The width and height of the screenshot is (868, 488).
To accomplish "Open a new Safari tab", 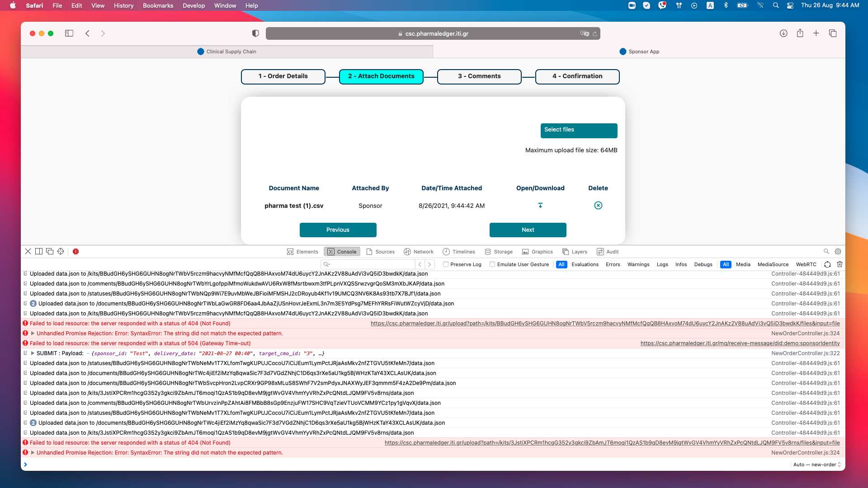I will click(x=816, y=33).
